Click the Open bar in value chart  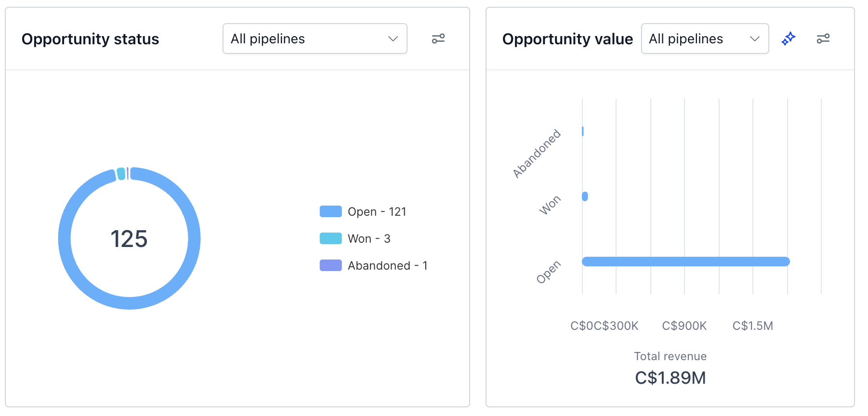(x=686, y=261)
